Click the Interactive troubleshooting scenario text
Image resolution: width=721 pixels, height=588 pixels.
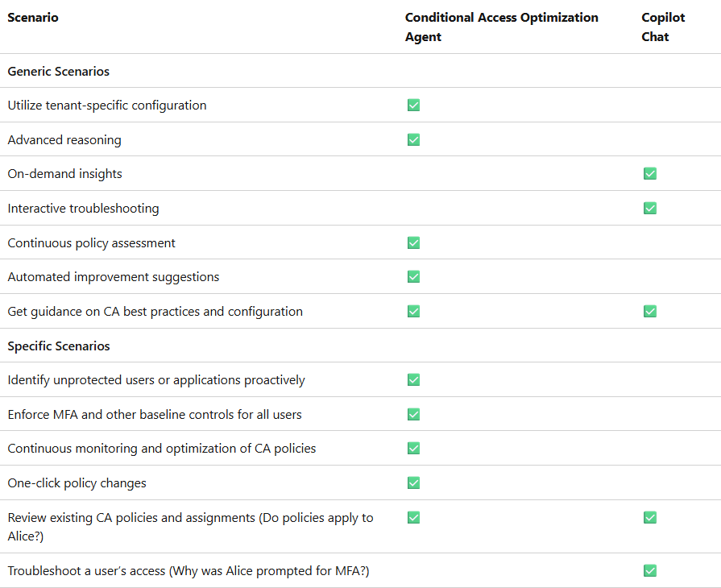pyautogui.click(x=83, y=209)
